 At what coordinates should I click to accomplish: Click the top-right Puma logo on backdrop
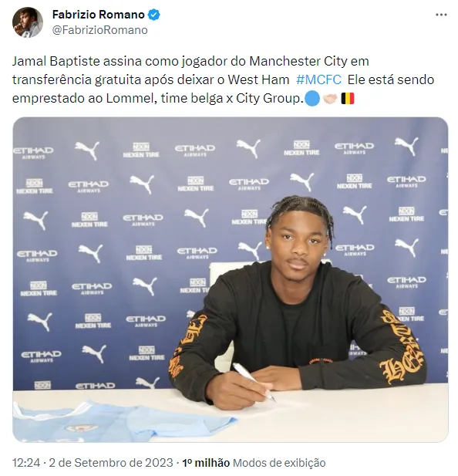click(406, 146)
